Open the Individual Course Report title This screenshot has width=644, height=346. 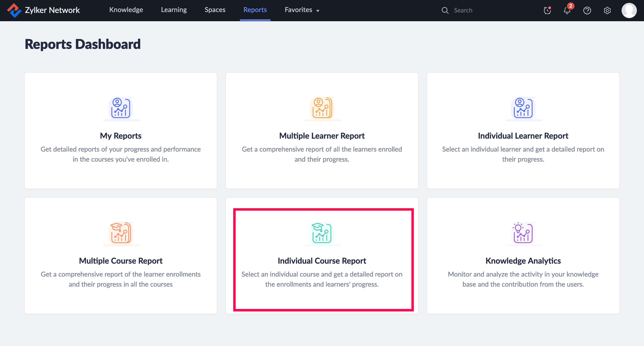[x=322, y=261]
